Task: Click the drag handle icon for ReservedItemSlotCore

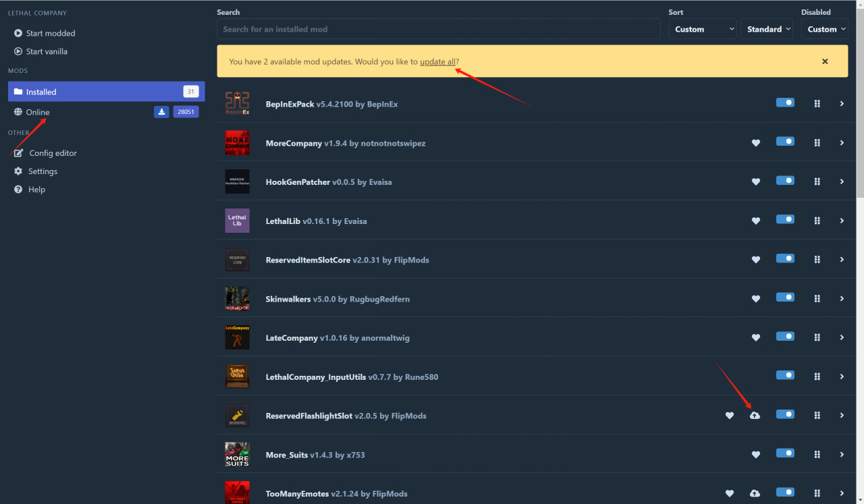Action: point(817,260)
